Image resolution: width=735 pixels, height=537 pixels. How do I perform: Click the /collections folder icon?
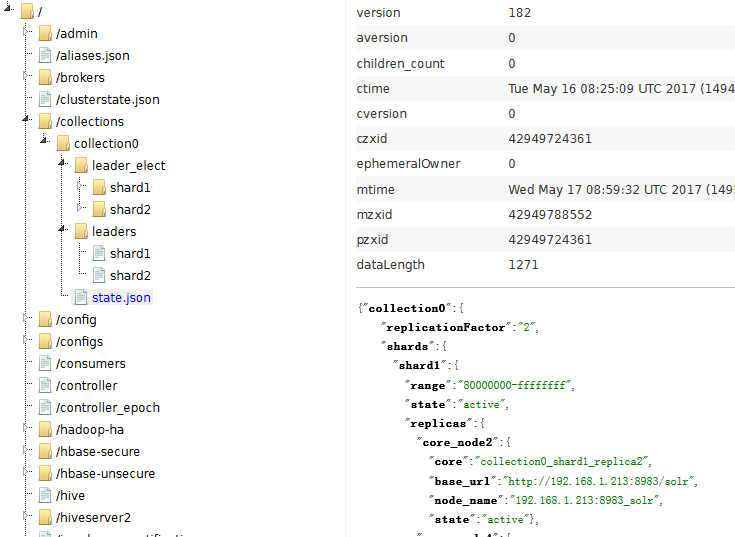coord(45,121)
